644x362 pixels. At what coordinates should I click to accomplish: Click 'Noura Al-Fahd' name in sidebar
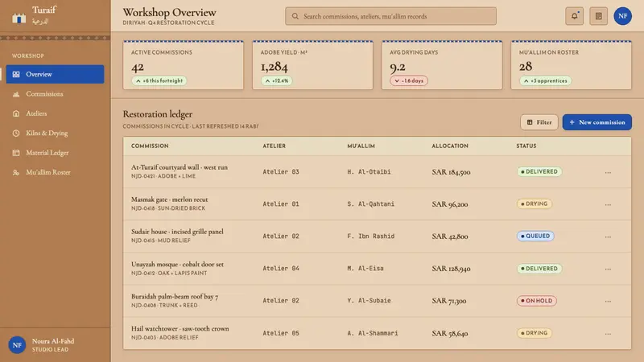click(53, 341)
